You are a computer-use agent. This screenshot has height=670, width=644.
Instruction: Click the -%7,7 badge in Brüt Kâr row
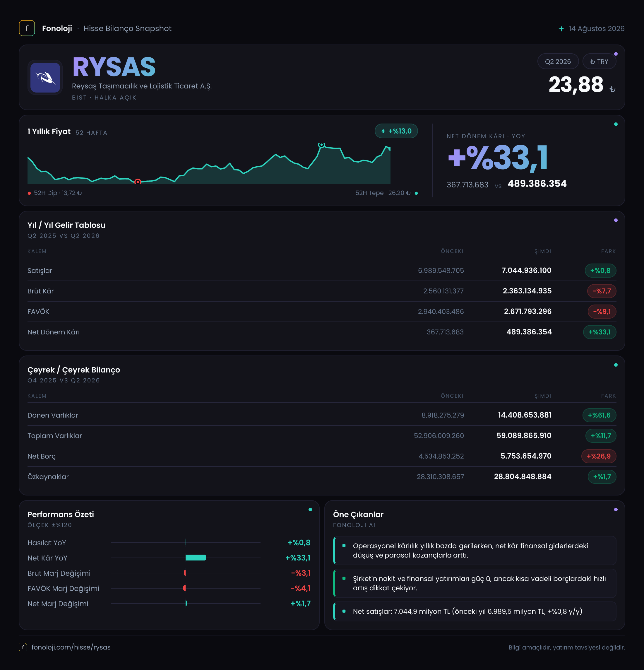pyautogui.click(x=602, y=291)
